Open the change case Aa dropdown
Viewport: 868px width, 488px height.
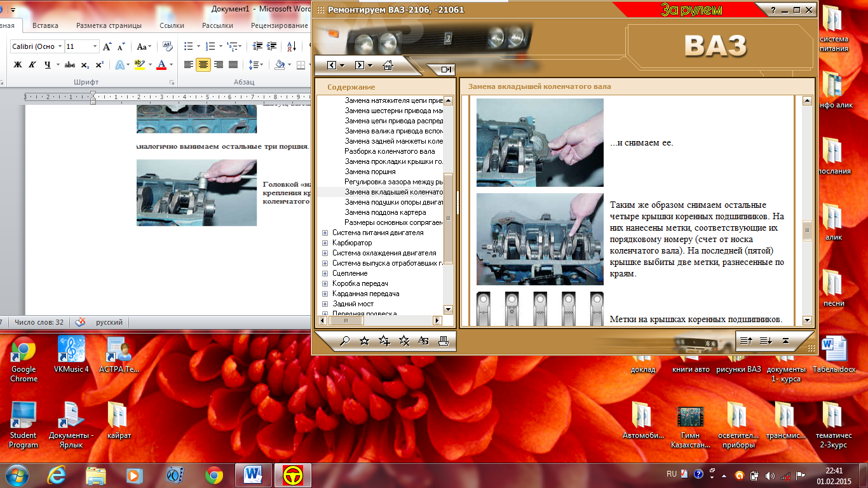(x=144, y=46)
